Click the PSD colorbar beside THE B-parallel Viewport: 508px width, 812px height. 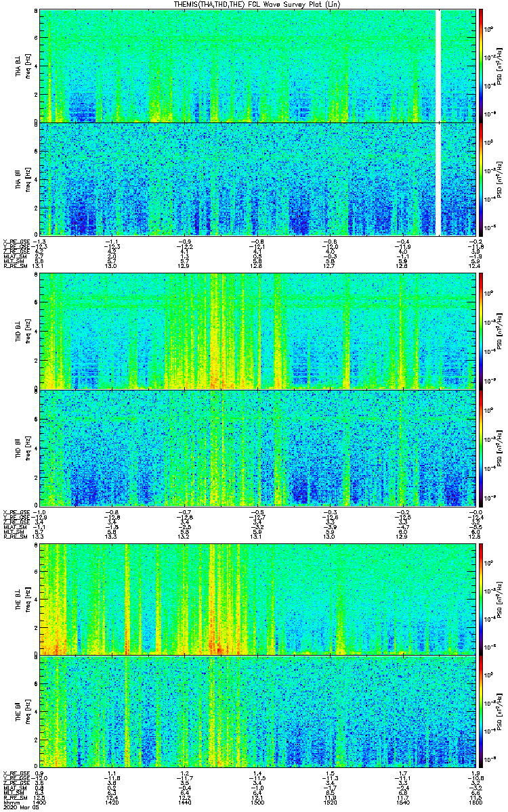(x=481, y=713)
